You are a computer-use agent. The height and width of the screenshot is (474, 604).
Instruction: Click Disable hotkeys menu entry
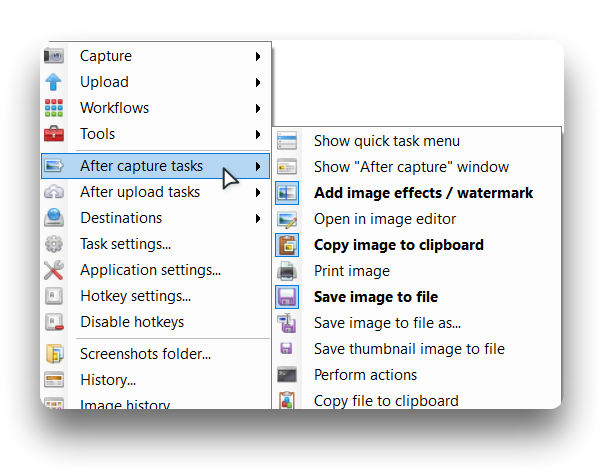tap(132, 322)
